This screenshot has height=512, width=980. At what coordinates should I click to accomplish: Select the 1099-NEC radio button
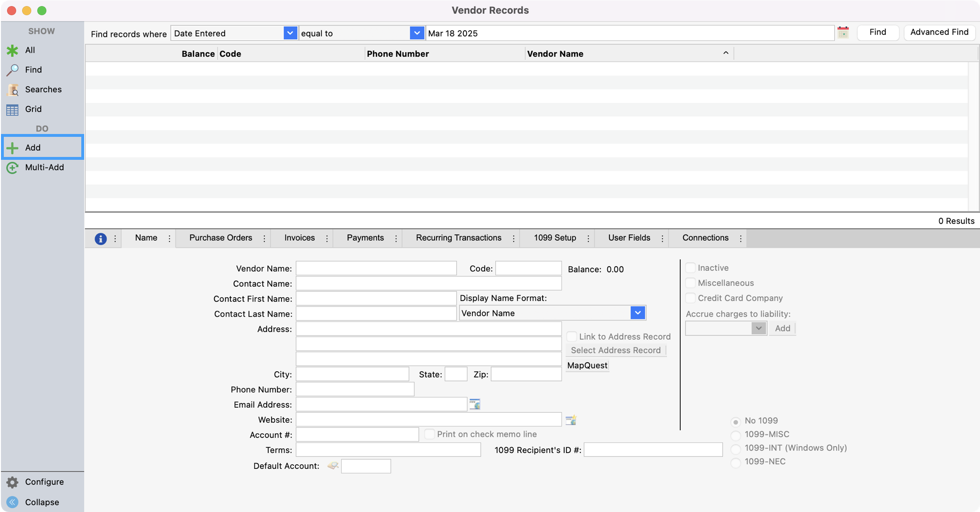pos(736,462)
